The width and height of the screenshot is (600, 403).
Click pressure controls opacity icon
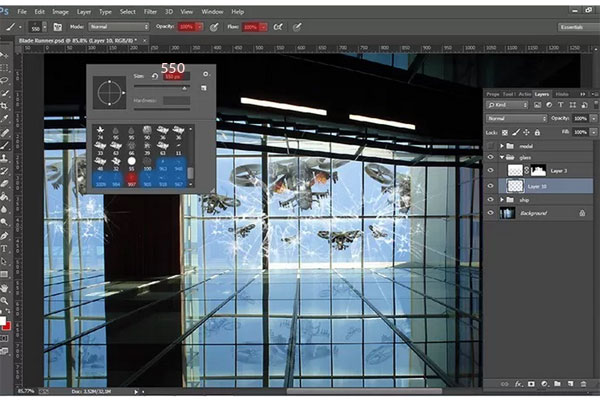click(214, 27)
